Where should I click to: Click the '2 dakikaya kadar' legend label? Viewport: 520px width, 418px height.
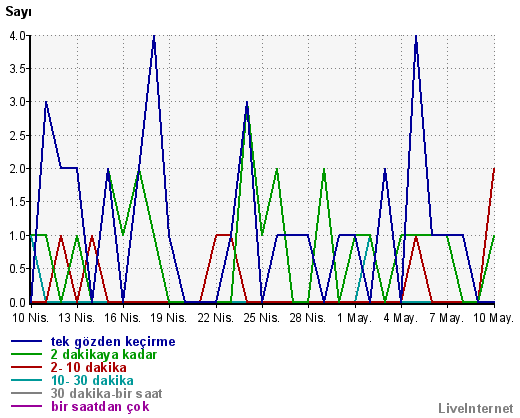104,354
